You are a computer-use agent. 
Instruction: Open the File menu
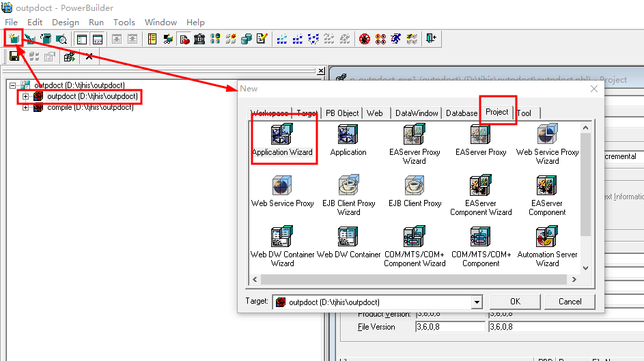point(11,22)
